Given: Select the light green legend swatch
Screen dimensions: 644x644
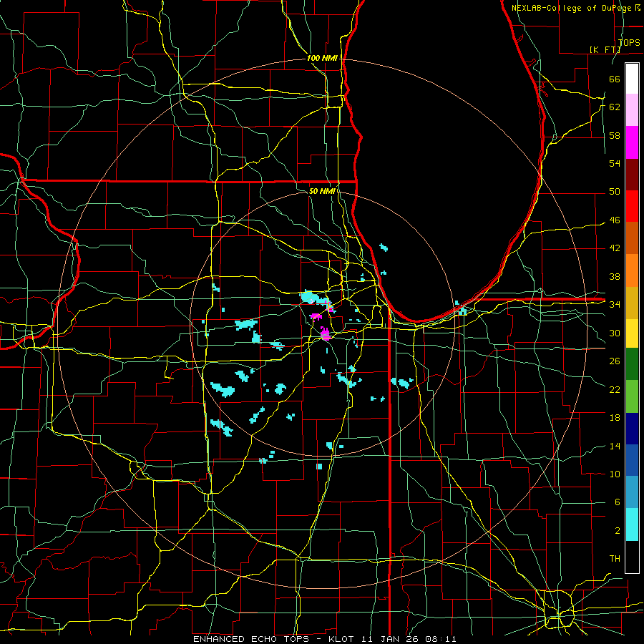Looking at the screenshot, I should (632, 396).
